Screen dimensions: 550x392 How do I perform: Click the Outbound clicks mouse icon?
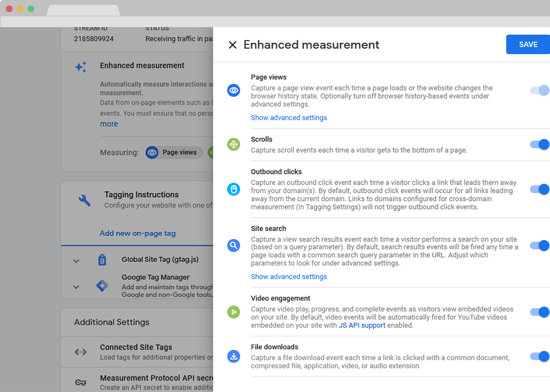coord(234,189)
